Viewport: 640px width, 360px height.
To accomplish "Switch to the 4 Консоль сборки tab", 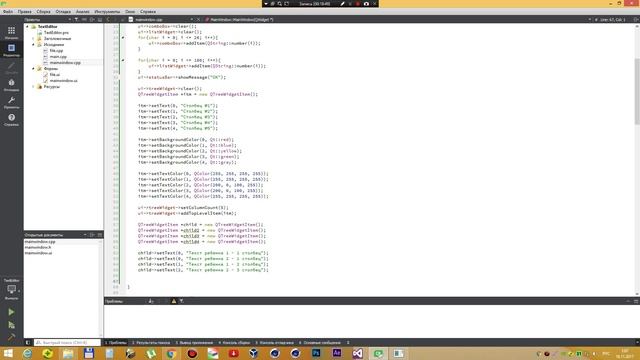I will 234,342.
